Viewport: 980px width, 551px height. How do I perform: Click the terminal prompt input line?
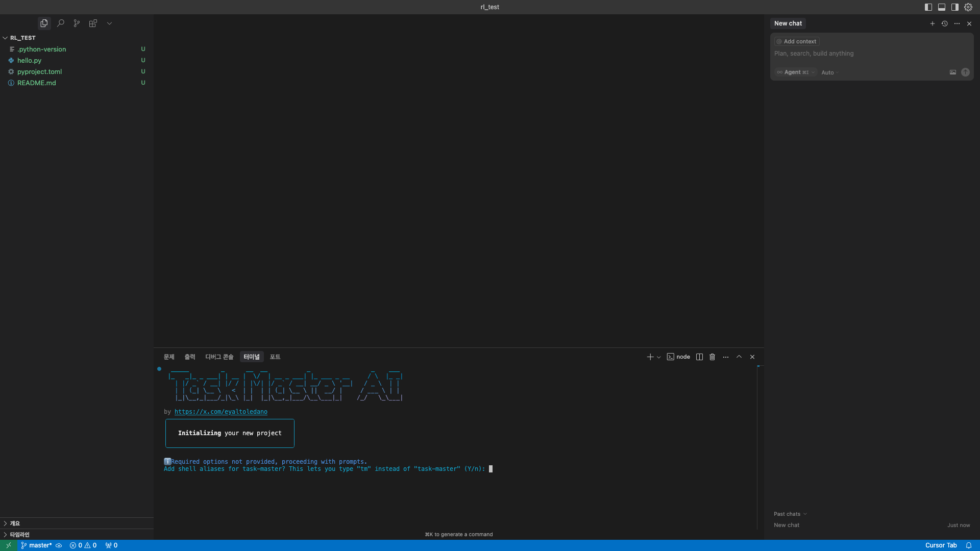[x=328, y=469]
